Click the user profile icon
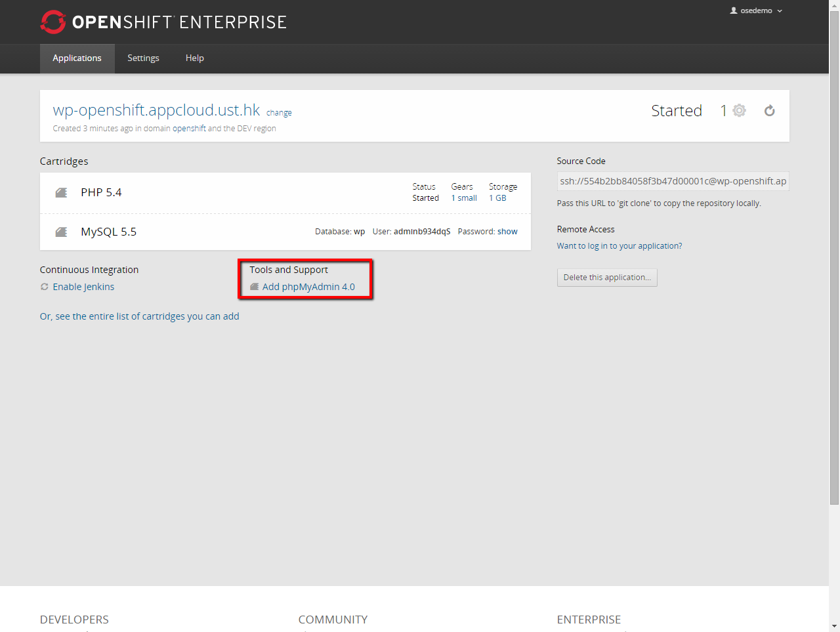This screenshot has height=632, width=840. click(x=734, y=11)
